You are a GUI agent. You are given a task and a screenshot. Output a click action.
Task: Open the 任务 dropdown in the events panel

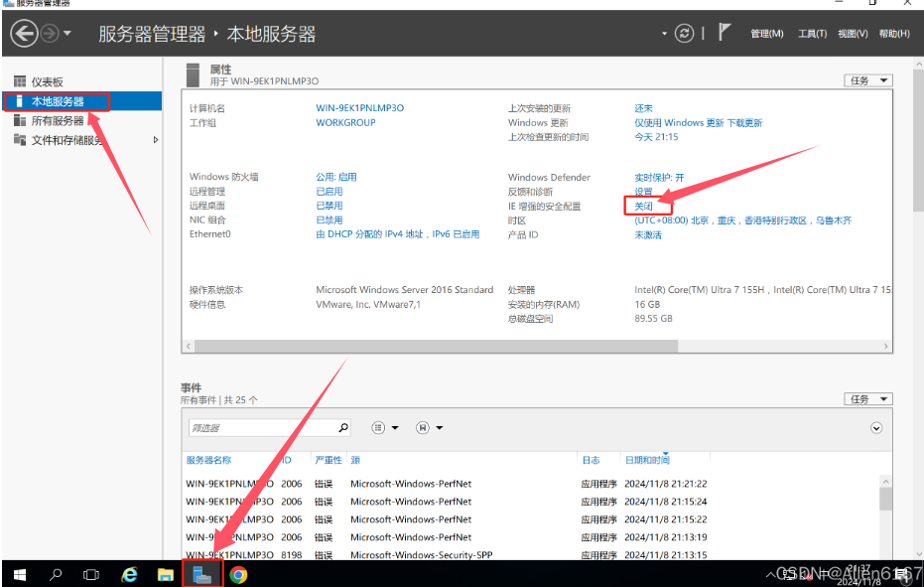[868, 399]
